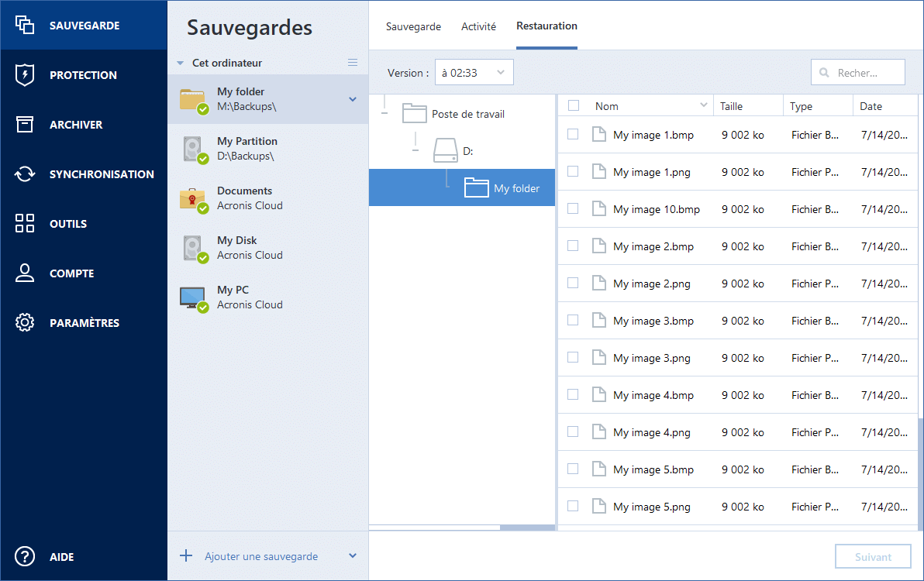The height and width of the screenshot is (581, 924).
Task: Click the Aide question mark icon
Action: (25, 557)
